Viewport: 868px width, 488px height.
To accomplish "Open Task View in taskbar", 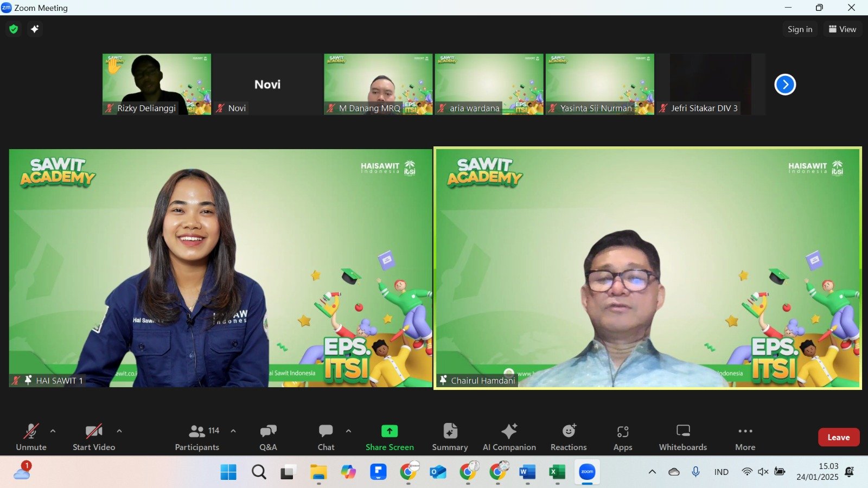I will tap(288, 472).
